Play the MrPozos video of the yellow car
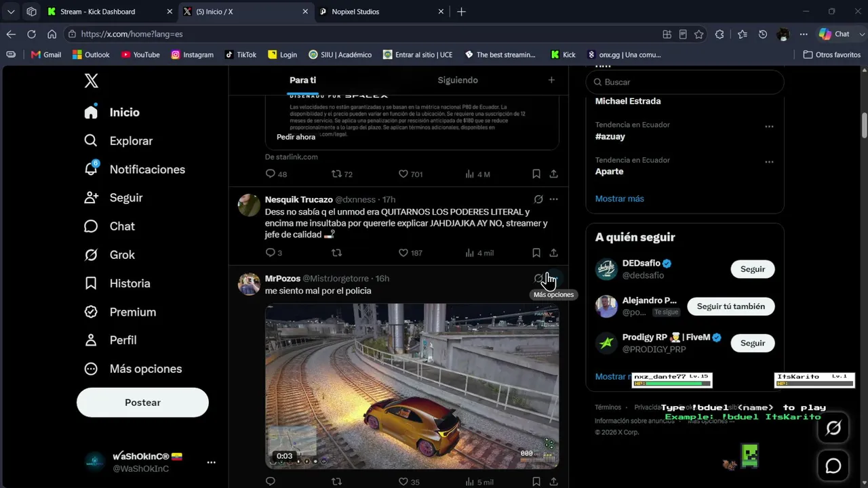The image size is (868, 488). click(x=412, y=386)
